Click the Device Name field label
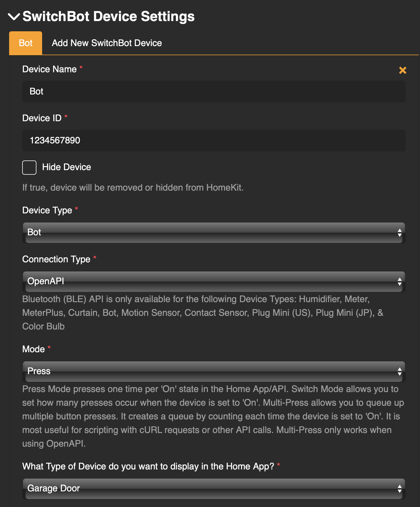The image size is (420, 507). click(50, 69)
